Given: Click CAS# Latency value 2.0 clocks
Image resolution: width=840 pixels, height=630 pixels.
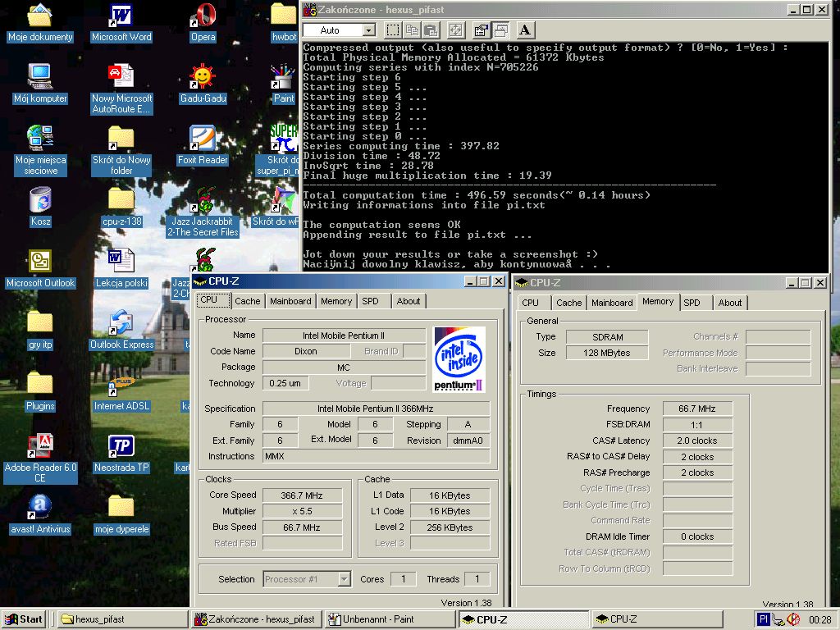Looking at the screenshot, I should [697, 441].
